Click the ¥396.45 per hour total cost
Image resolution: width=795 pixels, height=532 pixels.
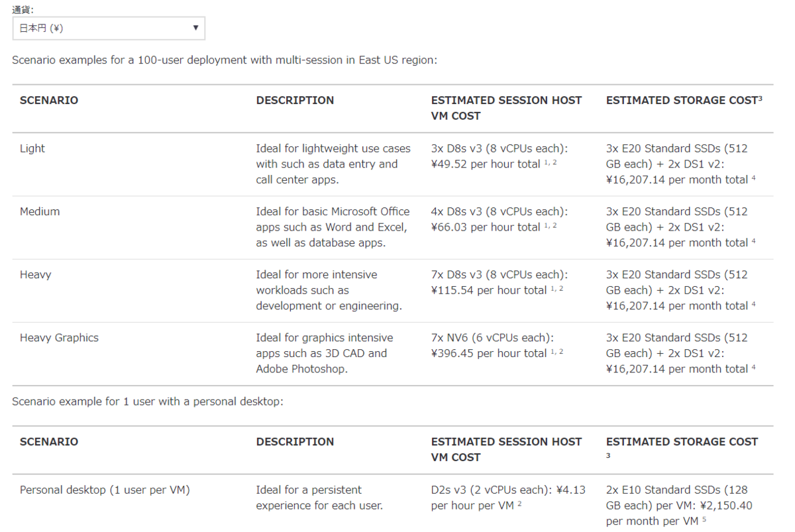tap(489, 353)
